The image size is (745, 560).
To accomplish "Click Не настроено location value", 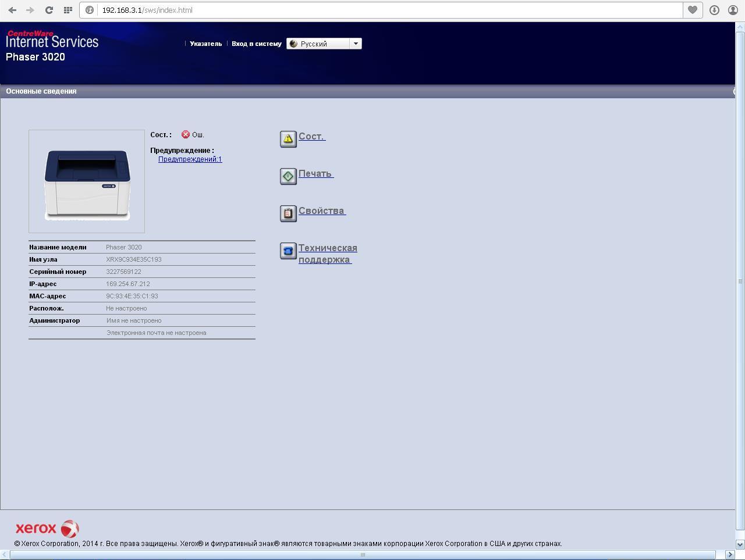I will (126, 308).
